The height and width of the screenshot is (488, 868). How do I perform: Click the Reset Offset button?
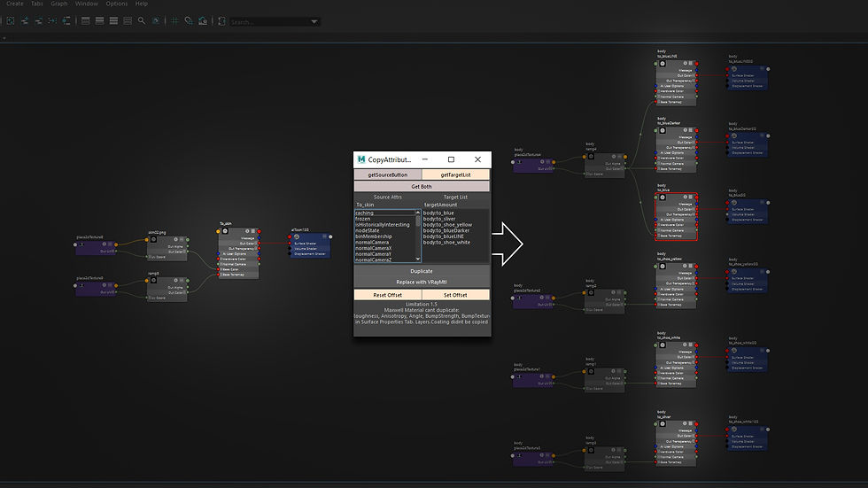pyautogui.click(x=388, y=295)
